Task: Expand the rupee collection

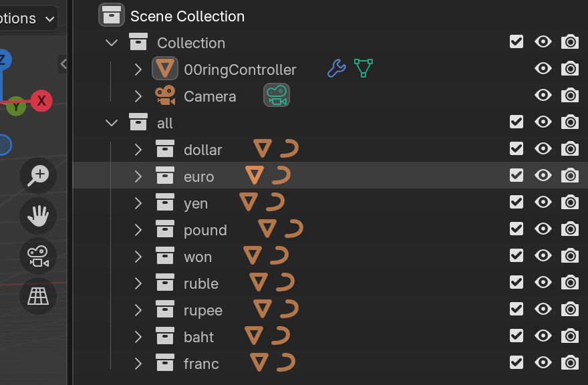Action: tap(138, 310)
